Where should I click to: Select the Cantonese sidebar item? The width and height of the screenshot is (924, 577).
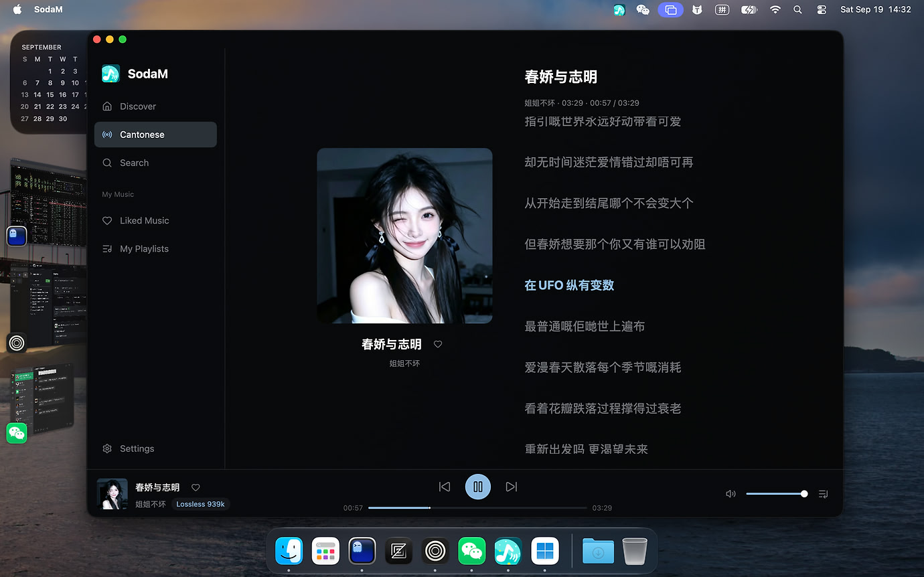155,135
